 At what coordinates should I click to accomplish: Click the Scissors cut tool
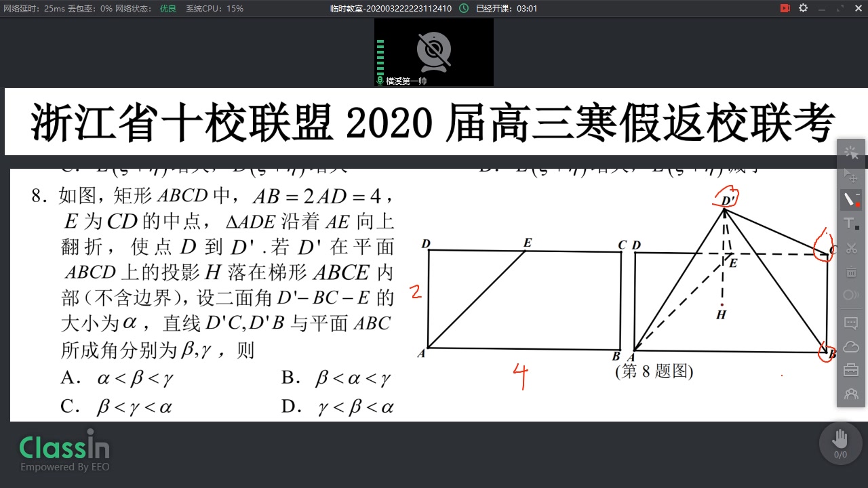[851, 248]
